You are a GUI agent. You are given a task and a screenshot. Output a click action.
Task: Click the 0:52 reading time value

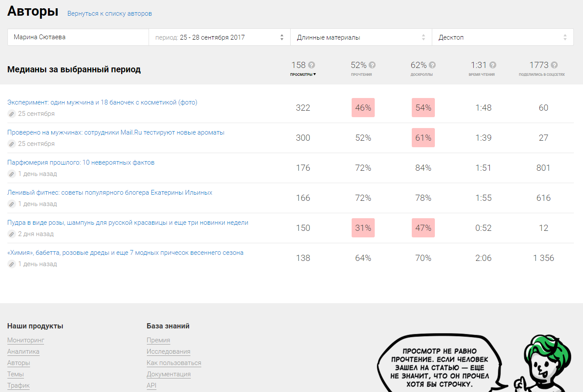click(483, 228)
